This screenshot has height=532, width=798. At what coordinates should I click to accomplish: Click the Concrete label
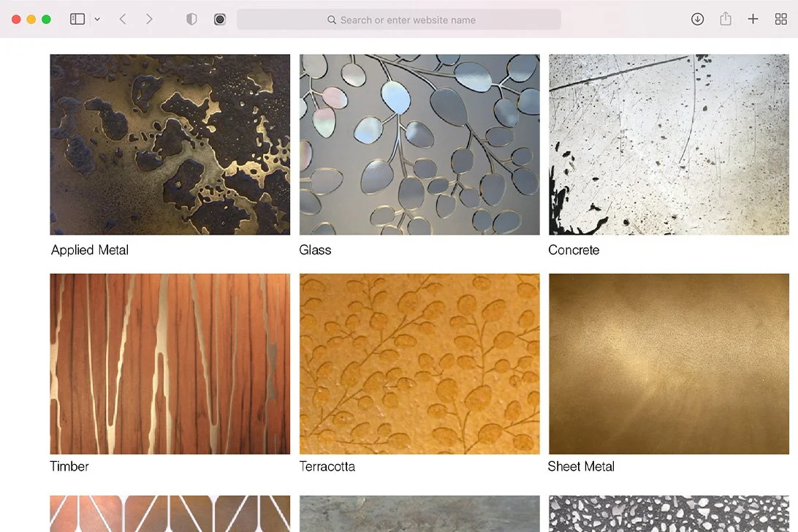tap(574, 250)
